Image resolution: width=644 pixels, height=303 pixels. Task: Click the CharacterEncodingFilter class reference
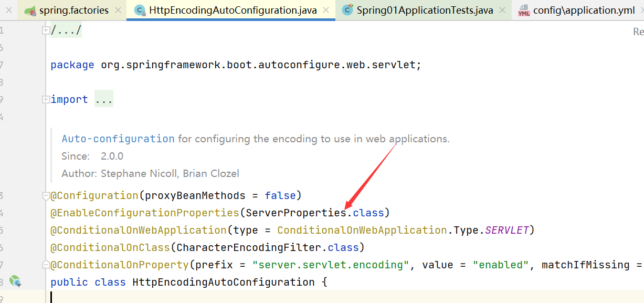(x=248, y=247)
